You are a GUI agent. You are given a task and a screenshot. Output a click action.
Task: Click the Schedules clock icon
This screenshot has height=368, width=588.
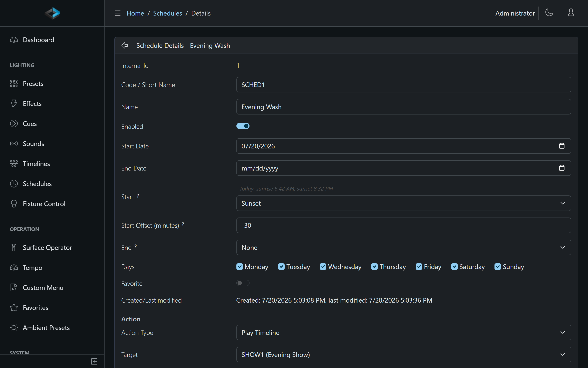[14, 184]
